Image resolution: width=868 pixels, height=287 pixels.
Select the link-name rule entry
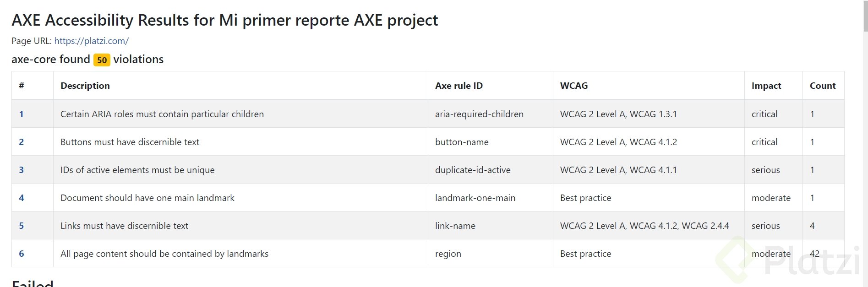[455, 226]
